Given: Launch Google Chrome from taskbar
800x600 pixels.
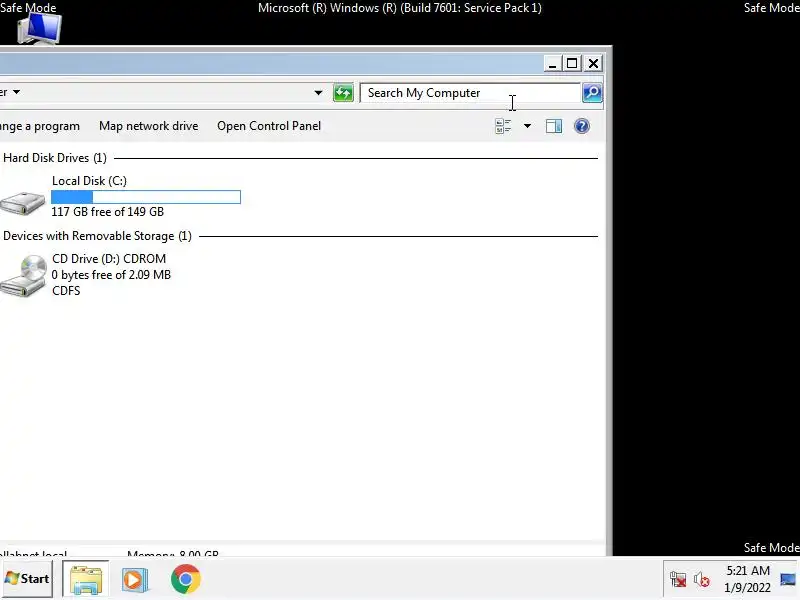Looking at the screenshot, I should coord(186,579).
